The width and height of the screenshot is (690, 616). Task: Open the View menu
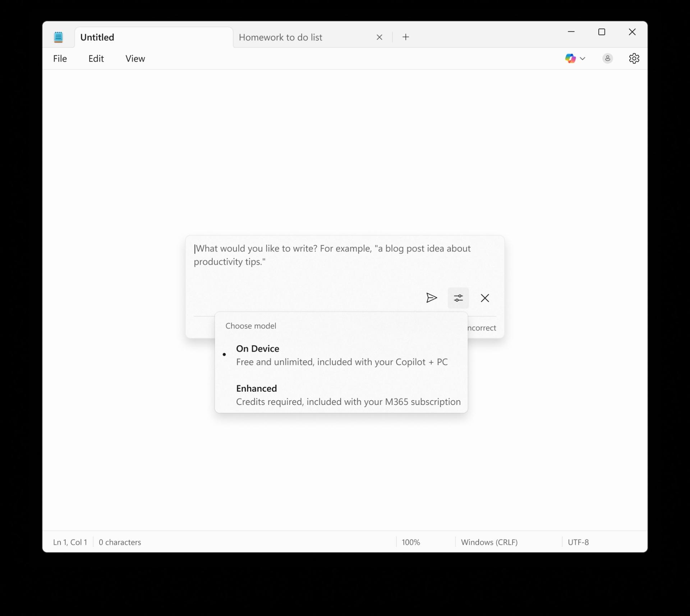135,59
